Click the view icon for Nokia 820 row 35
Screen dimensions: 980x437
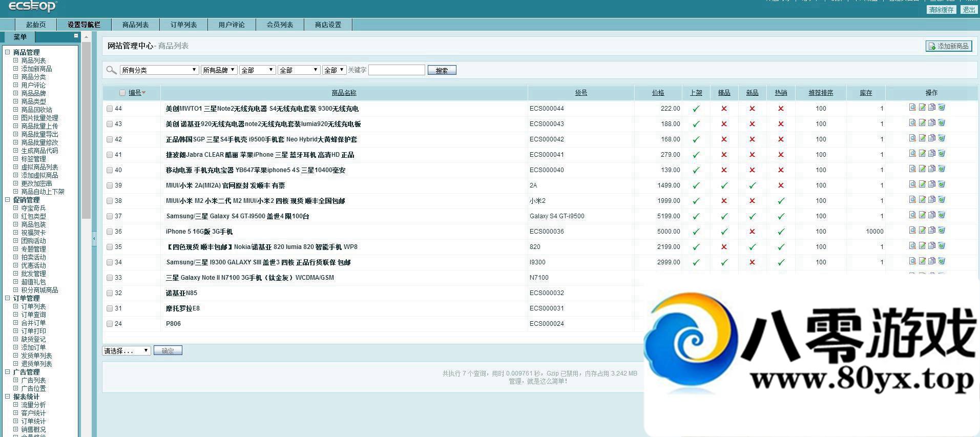tap(912, 246)
